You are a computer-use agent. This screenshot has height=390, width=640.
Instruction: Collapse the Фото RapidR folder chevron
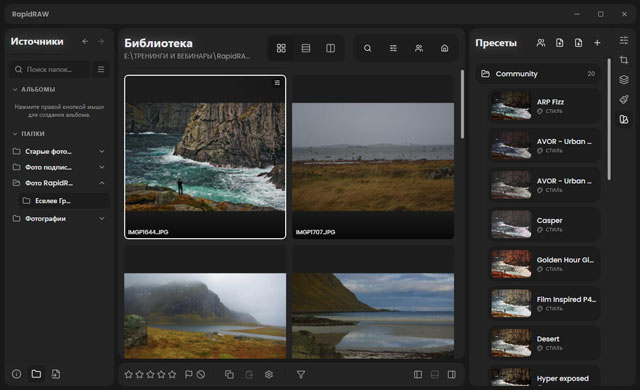click(102, 183)
